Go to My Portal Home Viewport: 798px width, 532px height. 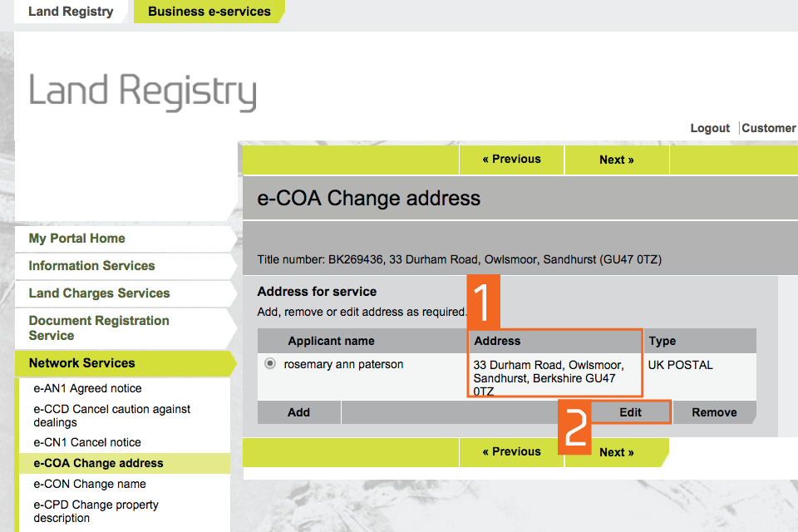[76, 239]
